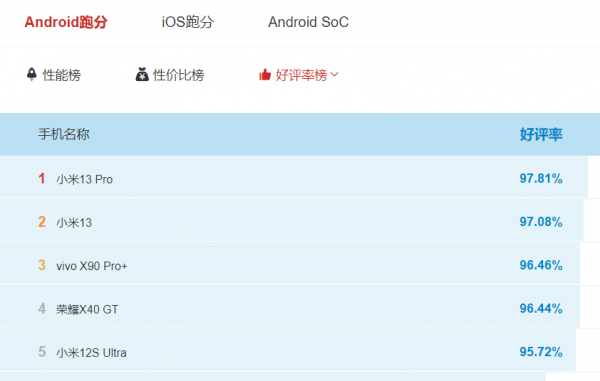Select the 性能榜 ranking
Viewport: 600px width, 381px height.
pyautogui.click(x=62, y=75)
